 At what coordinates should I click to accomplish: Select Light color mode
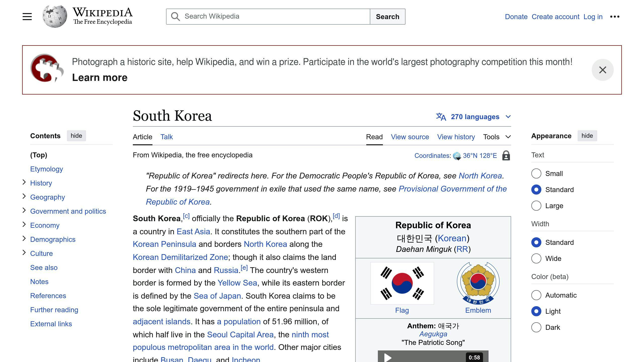pyautogui.click(x=536, y=311)
